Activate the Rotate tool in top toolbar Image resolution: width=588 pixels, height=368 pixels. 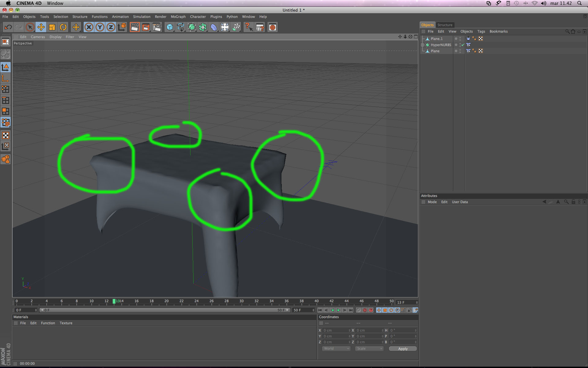coord(63,27)
